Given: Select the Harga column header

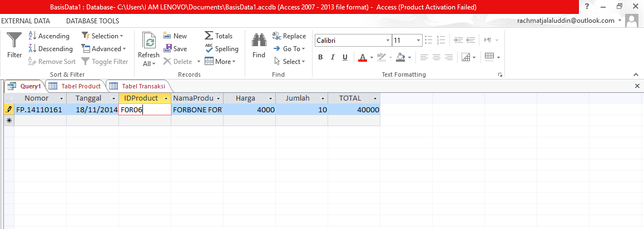Looking at the screenshot, I should tap(249, 98).
